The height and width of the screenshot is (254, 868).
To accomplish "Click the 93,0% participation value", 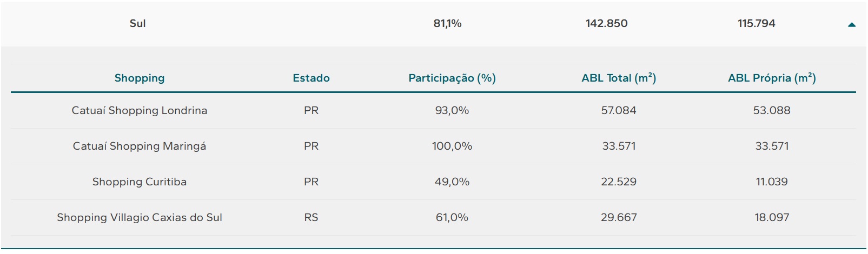I will pyautogui.click(x=452, y=110).
